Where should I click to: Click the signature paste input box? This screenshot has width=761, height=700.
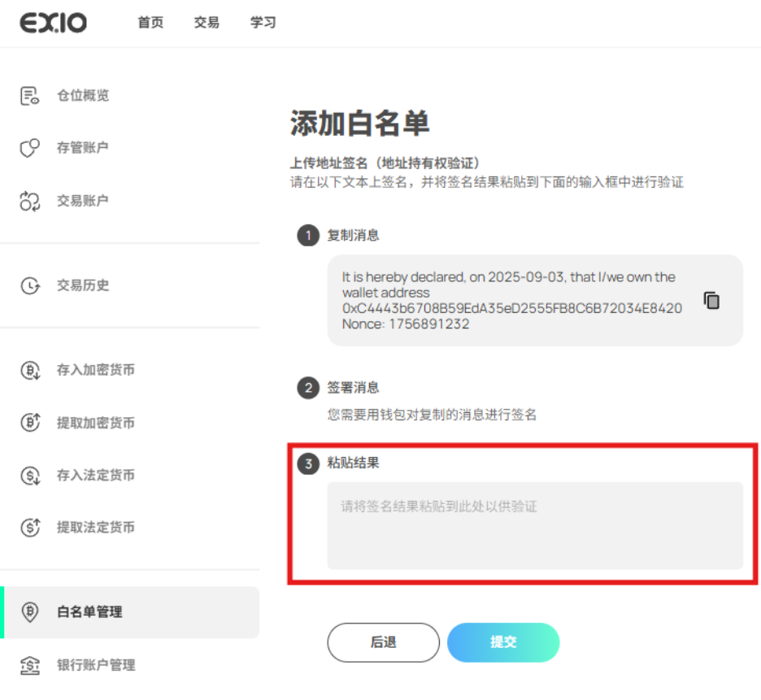535,525
